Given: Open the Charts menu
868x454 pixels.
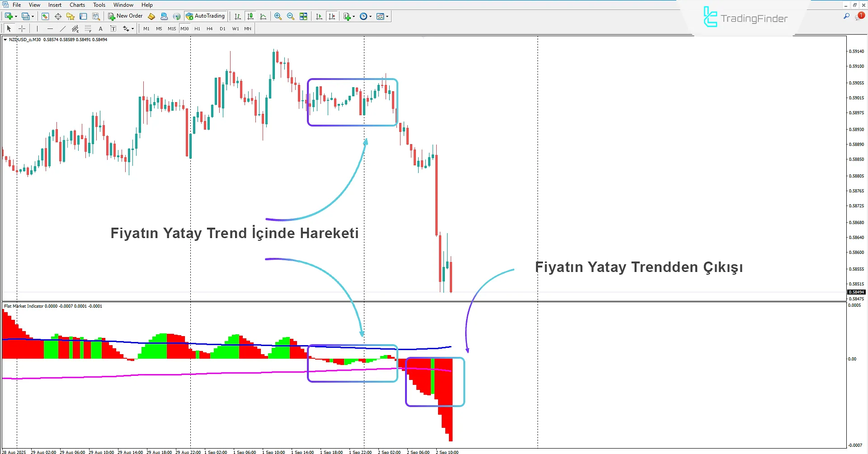Looking at the screenshot, I should pos(77,5).
